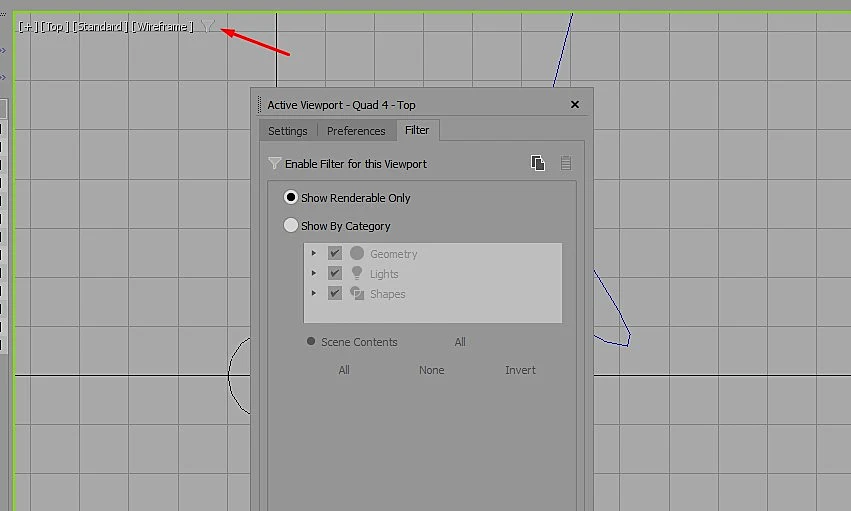Click the paste filter settings icon
The height and width of the screenshot is (511, 851).
pos(566,163)
